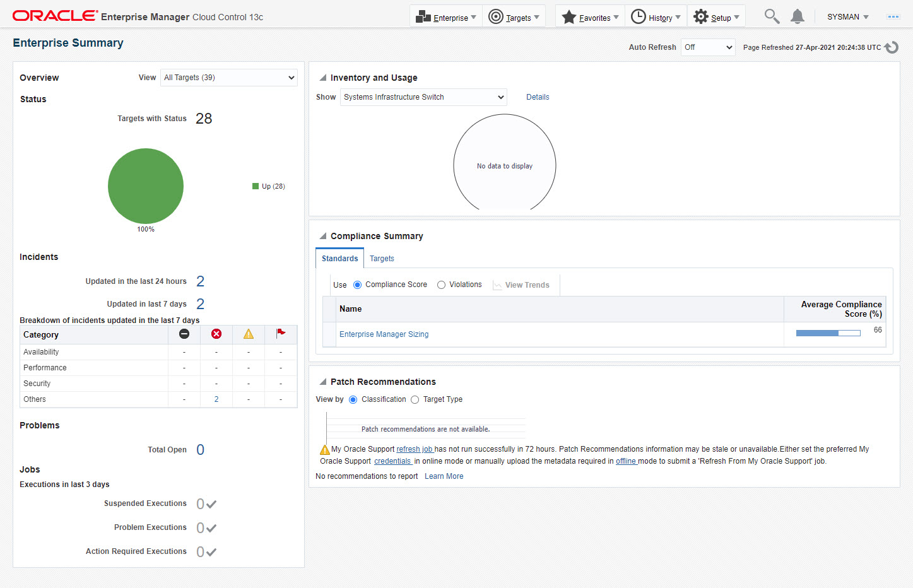This screenshot has width=913, height=588.
Task: Open the Enterprise menu
Action: tap(446, 17)
